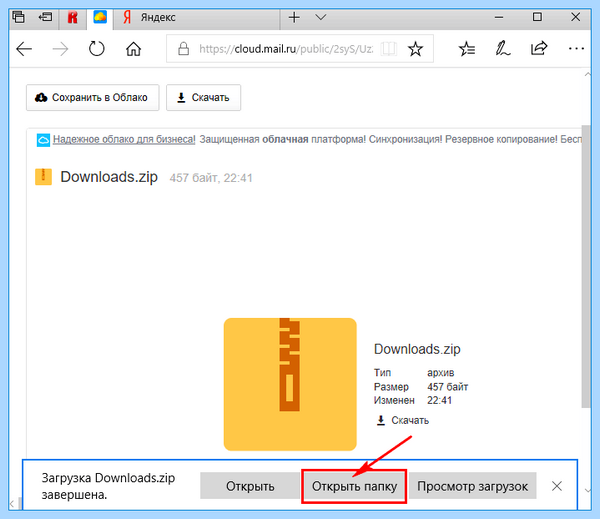Dismiss the download notification bar
Screen dimensions: 600x519
tap(557, 486)
